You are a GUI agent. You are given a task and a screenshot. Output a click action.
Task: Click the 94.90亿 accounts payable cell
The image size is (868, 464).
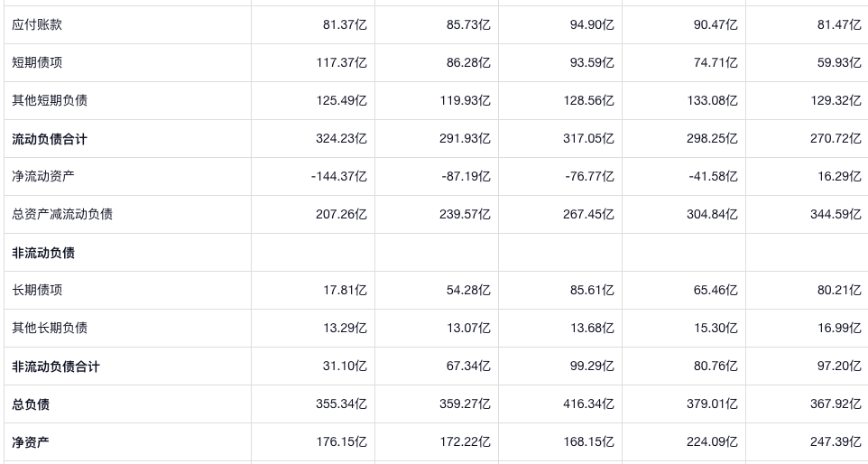coord(591,25)
